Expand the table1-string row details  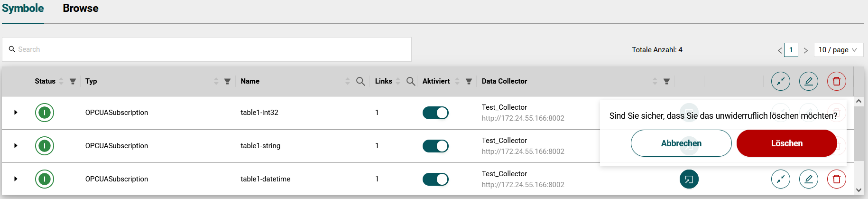(16, 146)
